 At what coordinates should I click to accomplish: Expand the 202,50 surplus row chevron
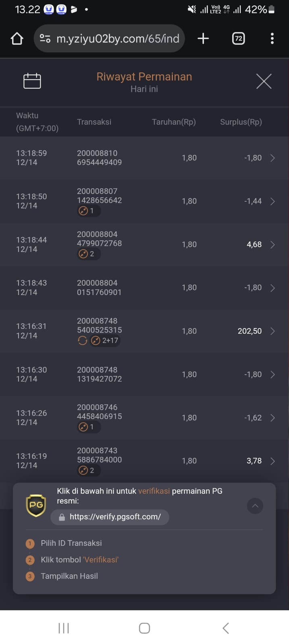point(272,331)
